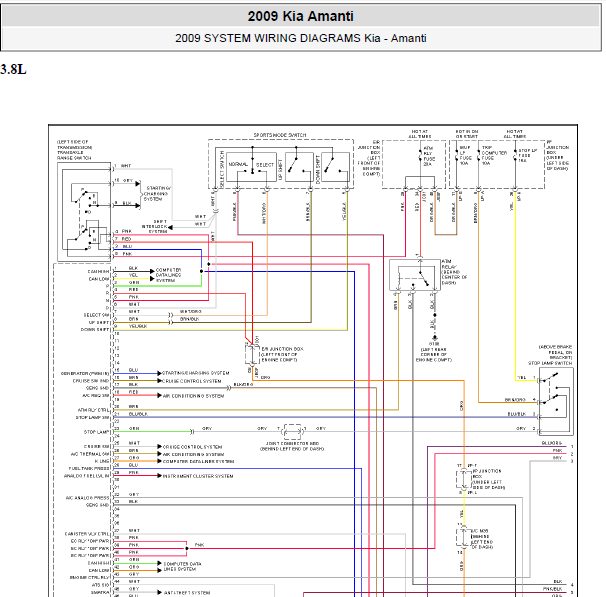Click the '3.8L' engine heading
The height and width of the screenshot is (597, 606).
coord(13,70)
